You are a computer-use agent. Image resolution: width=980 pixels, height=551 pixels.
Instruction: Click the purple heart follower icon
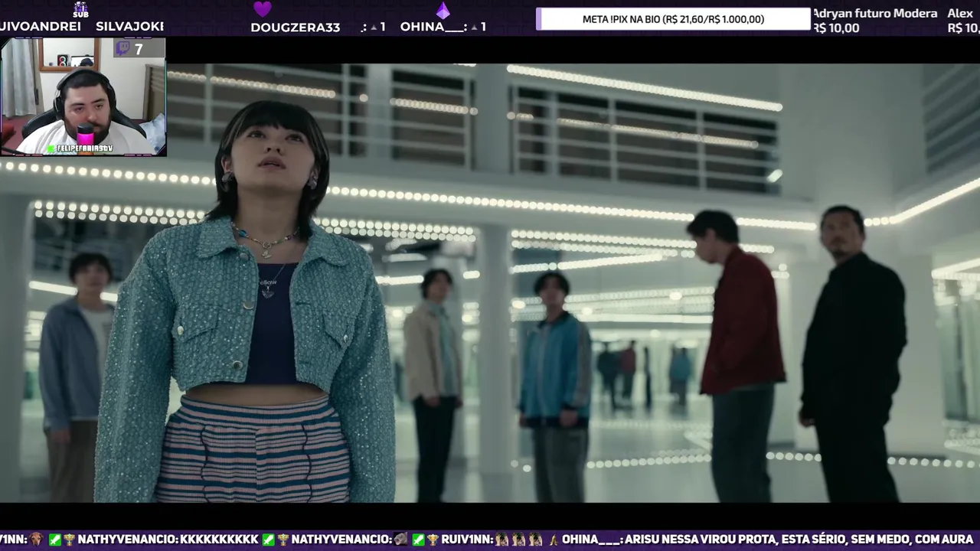tap(263, 9)
